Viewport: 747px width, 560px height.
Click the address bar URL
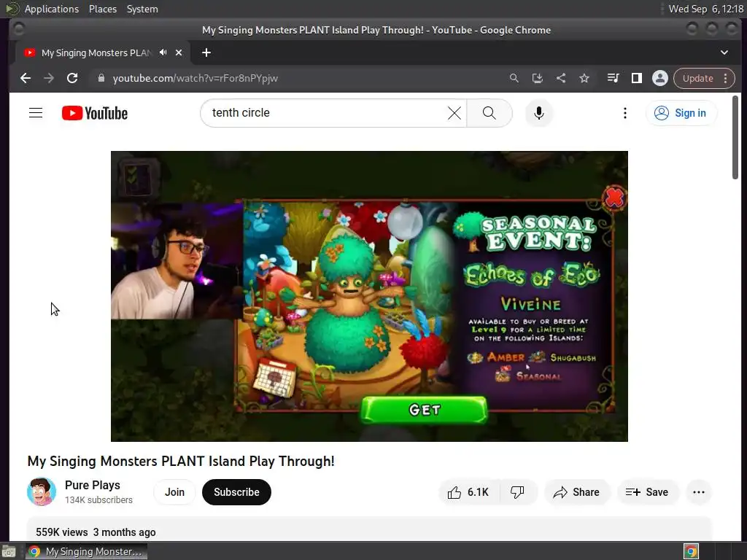click(x=196, y=78)
